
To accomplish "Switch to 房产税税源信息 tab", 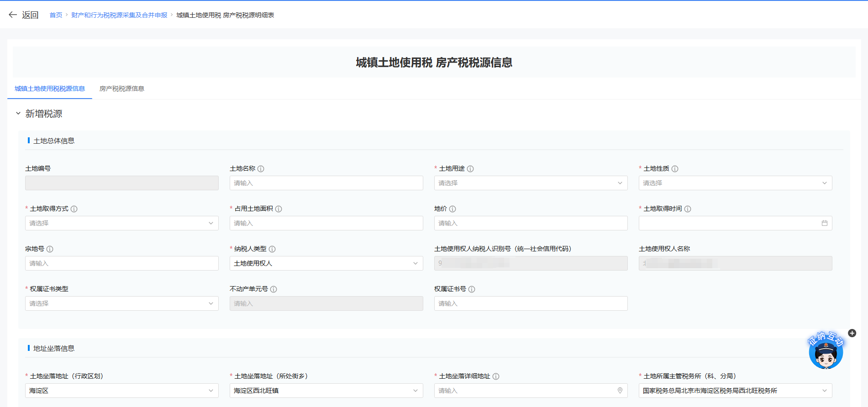I will tap(122, 89).
